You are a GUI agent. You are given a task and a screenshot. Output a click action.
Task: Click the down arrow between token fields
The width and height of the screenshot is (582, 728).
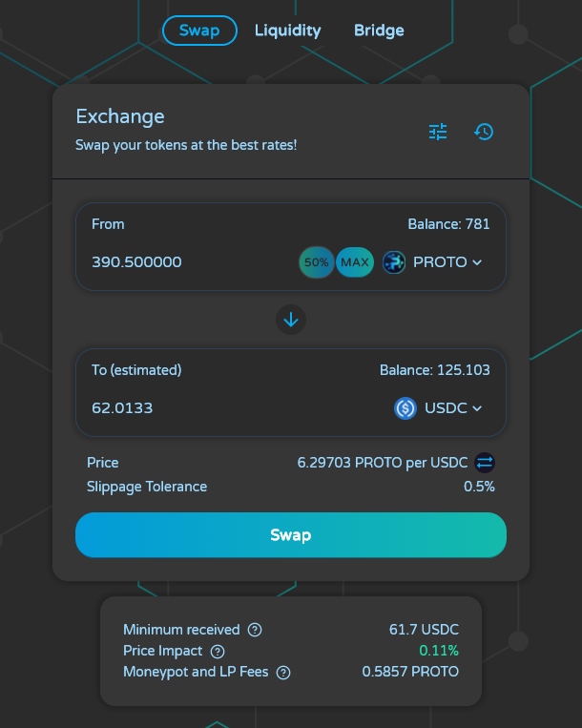pos(291,320)
